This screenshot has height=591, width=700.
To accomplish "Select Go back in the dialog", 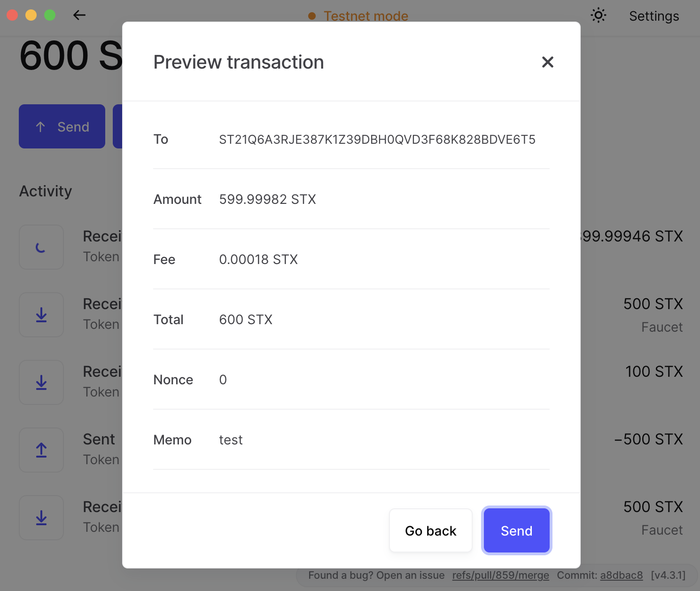I will coord(430,530).
